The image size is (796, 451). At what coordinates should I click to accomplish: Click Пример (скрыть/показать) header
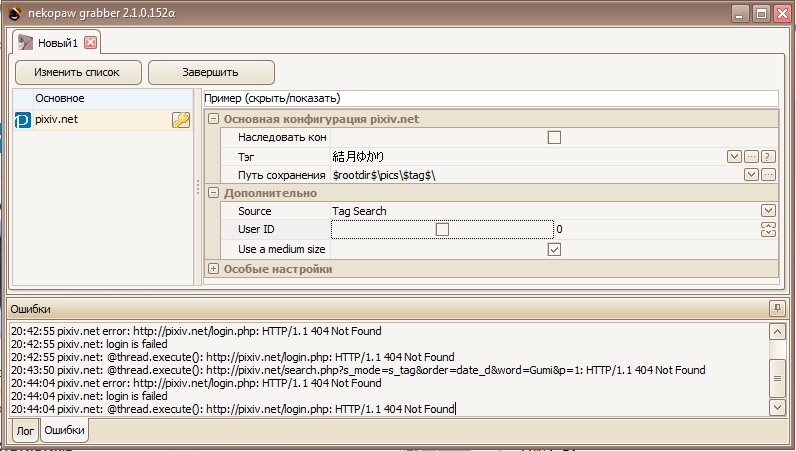(x=491, y=98)
